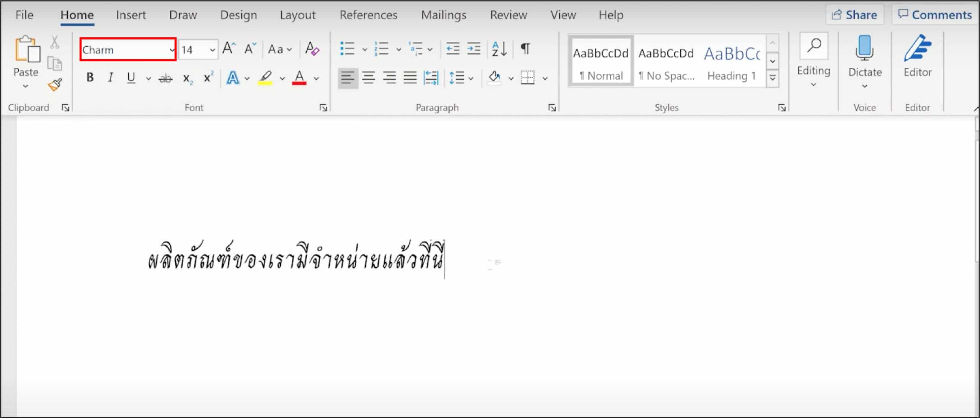The height and width of the screenshot is (418, 980).
Task: Apply the Normal style
Action: (601, 61)
